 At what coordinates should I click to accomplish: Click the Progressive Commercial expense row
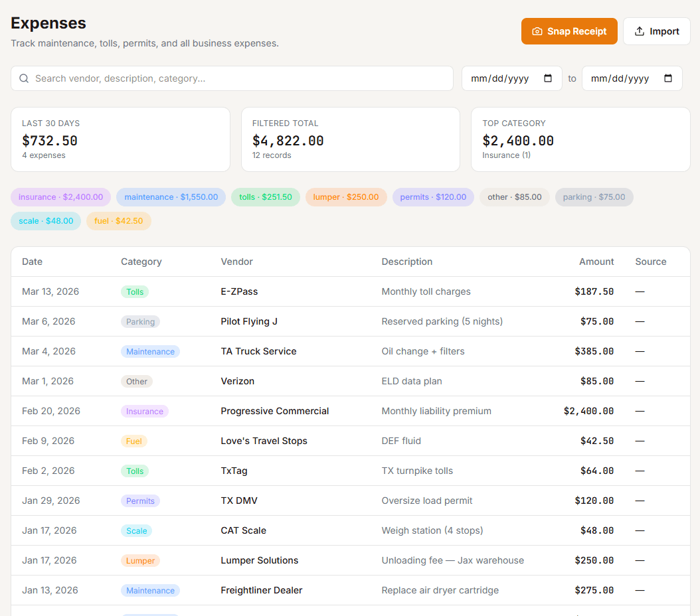coord(332,410)
